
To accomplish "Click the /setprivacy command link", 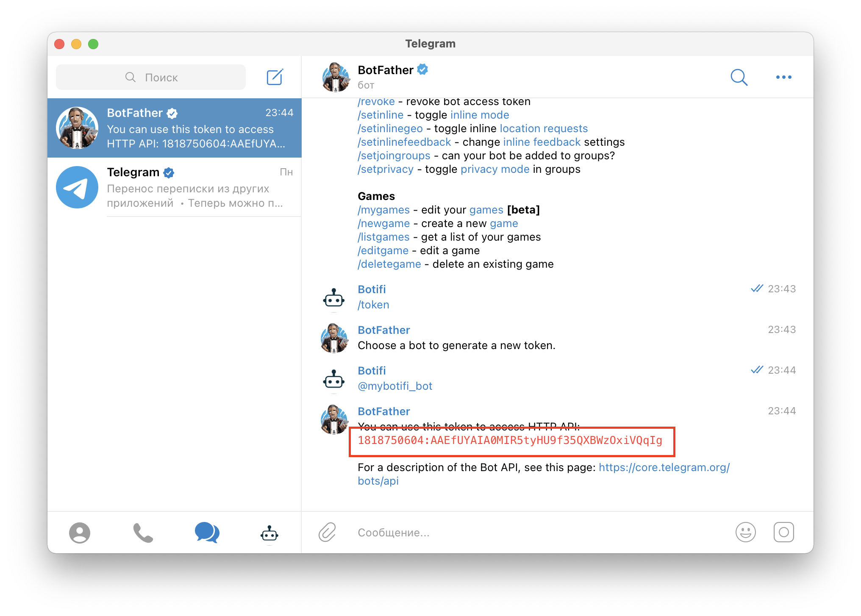I will click(x=386, y=169).
